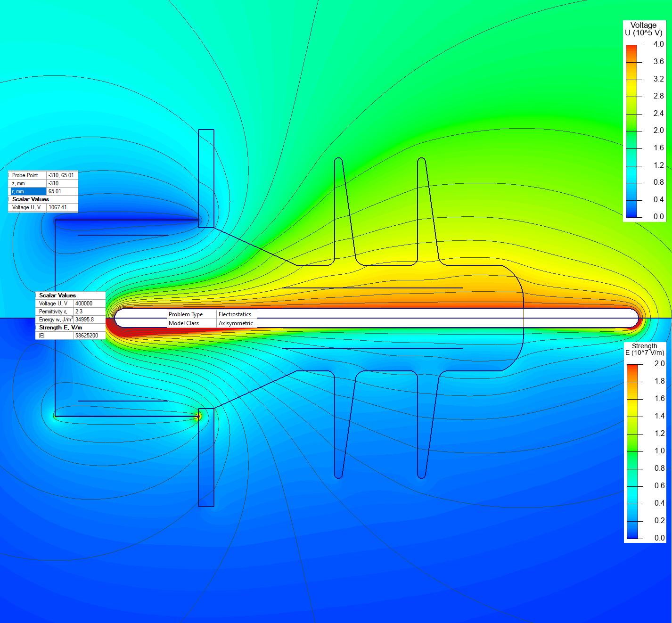Click the '4.0' tick on Voltage legend
Viewport: 672px width, 623px height.
pyautogui.click(x=658, y=44)
